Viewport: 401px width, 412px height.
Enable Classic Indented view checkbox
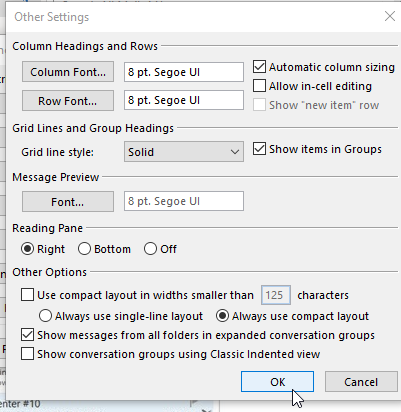click(27, 354)
